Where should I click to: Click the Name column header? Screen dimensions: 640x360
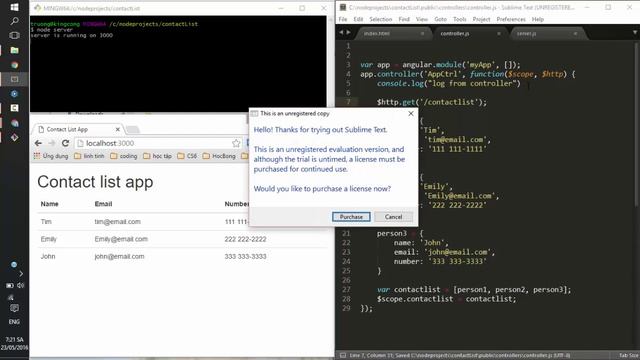point(49,204)
